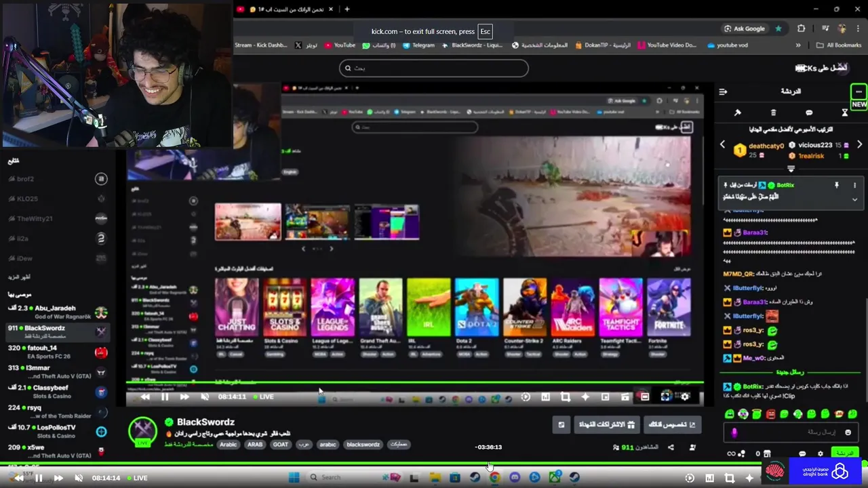
Task: Open File Explorer folder in taskbar
Action: pyautogui.click(x=435, y=478)
